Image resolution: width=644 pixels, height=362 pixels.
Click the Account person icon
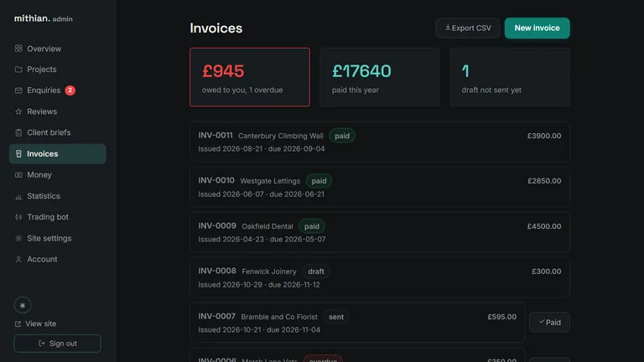(x=18, y=260)
